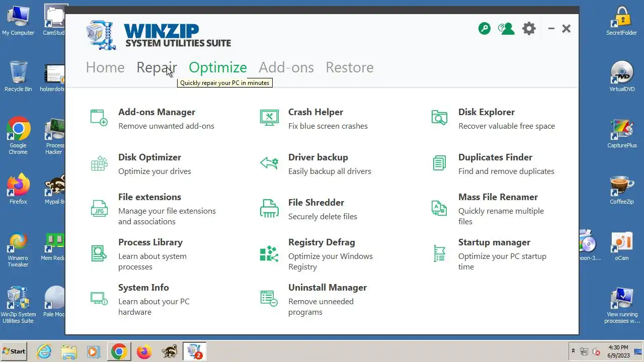Image resolution: width=644 pixels, height=362 pixels.
Task: Click the green registration key icon
Action: point(485,29)
